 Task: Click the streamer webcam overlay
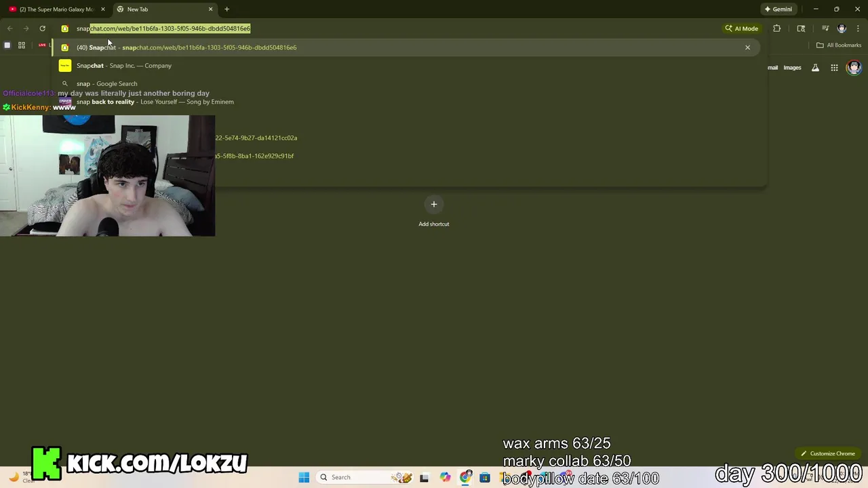click(x=107, y=176)
